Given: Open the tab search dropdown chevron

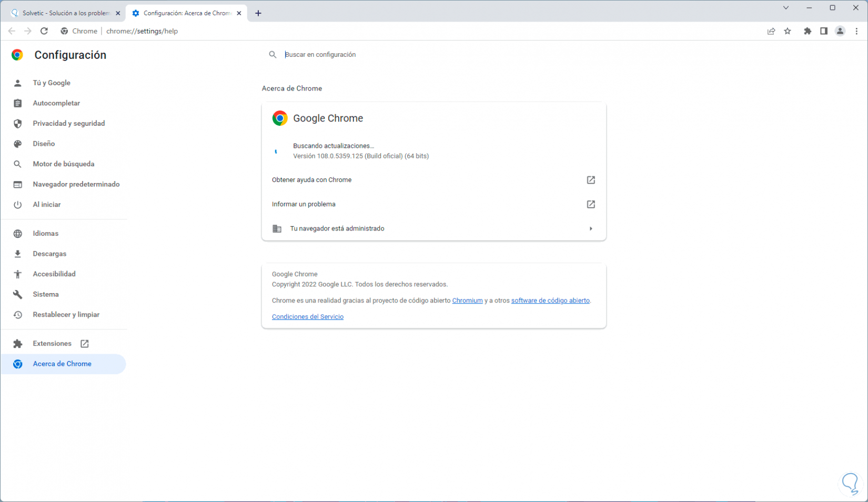Looking at the screenshot, I should coord(786,8).
